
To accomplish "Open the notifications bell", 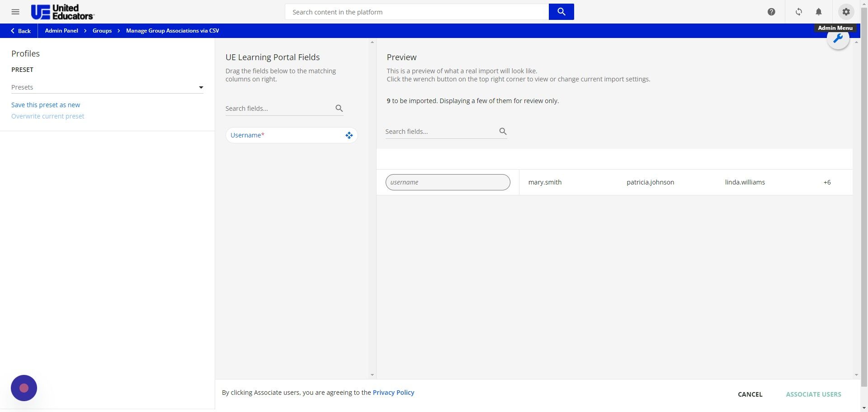I will pos(819,12).
